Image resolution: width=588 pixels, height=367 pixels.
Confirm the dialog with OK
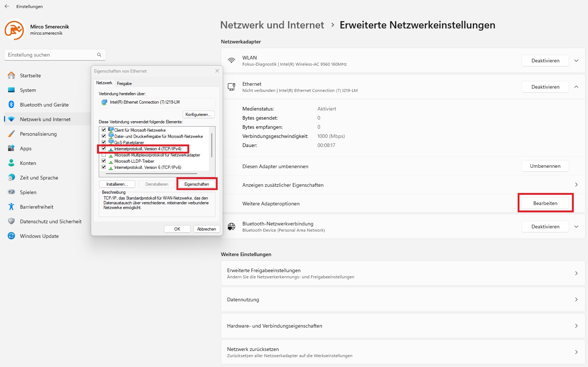[177, 229]
